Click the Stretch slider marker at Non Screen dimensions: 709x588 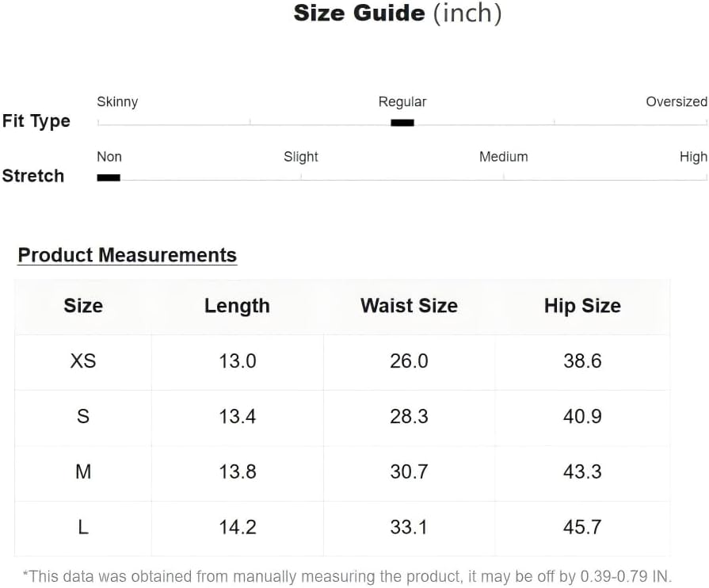[109, 178]
